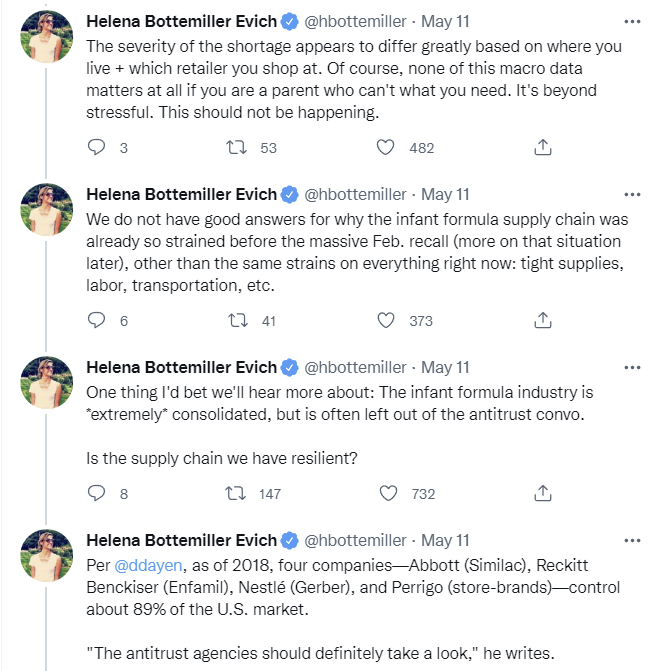652x671 pixels.
Task: Share the first tweet about shortage severity
Action: [x=542, y=148]
